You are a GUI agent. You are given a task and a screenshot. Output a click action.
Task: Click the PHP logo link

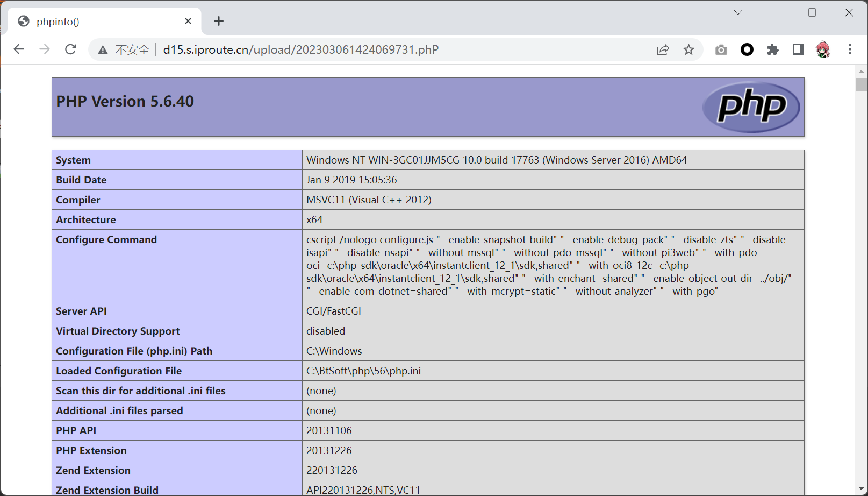point(751,107)
